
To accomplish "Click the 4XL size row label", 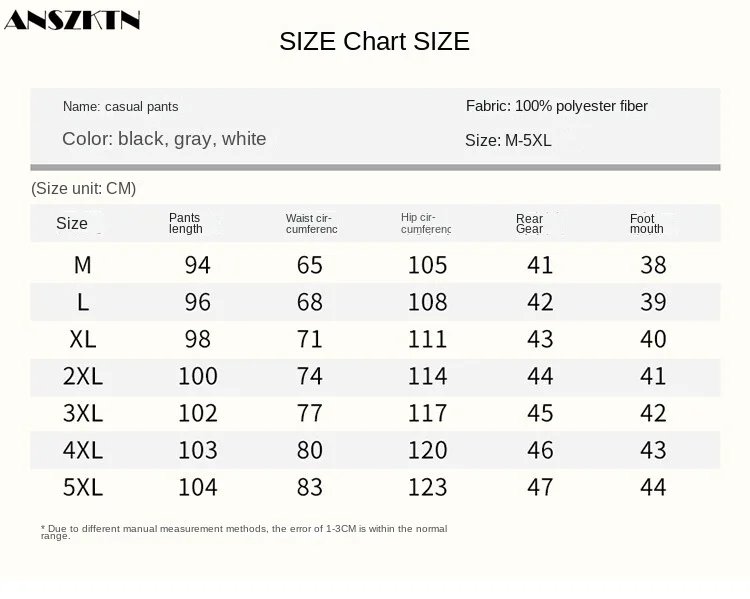I will (x=83, y=450).
